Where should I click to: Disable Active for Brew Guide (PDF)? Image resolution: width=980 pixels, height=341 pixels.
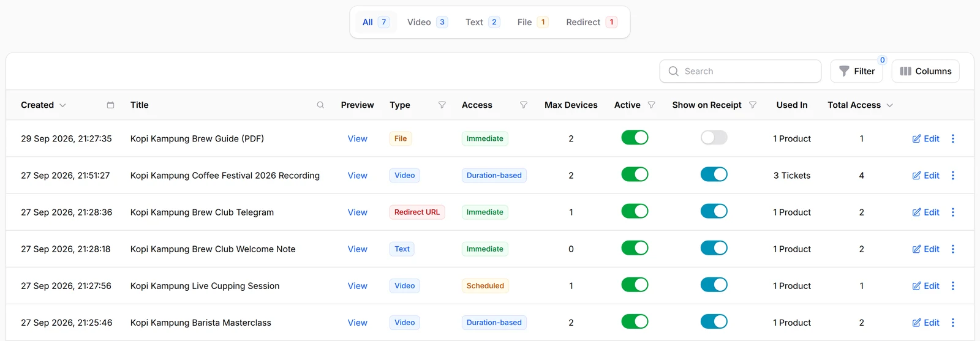(x=635, y=138)
